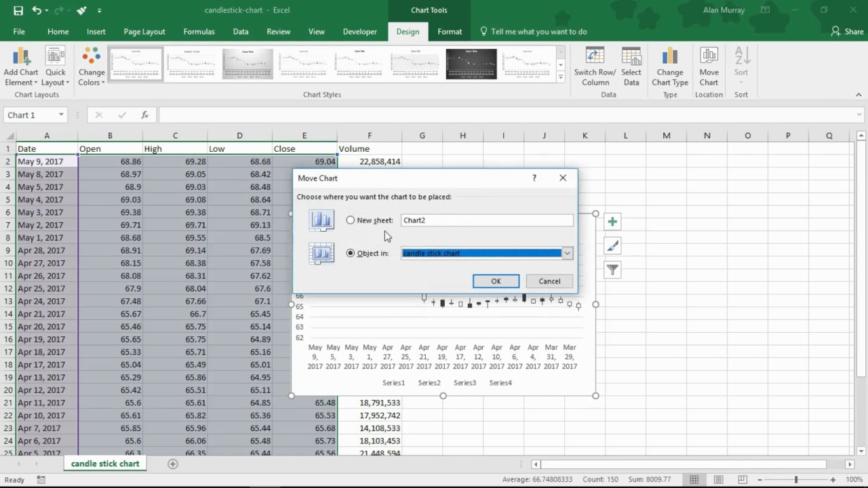Click Chart Styles paintbrush button beside chart
This screenshot has width=868, height=488.
(612, 246)
